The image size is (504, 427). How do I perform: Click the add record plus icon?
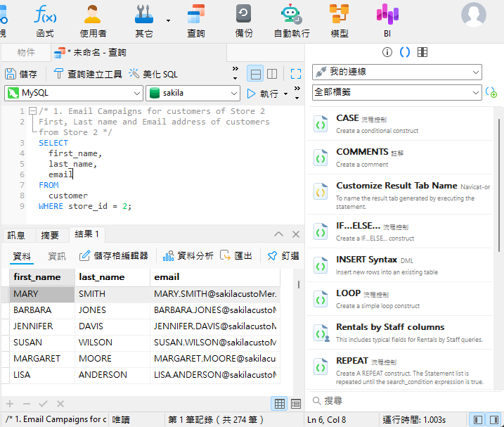point(10,404)
